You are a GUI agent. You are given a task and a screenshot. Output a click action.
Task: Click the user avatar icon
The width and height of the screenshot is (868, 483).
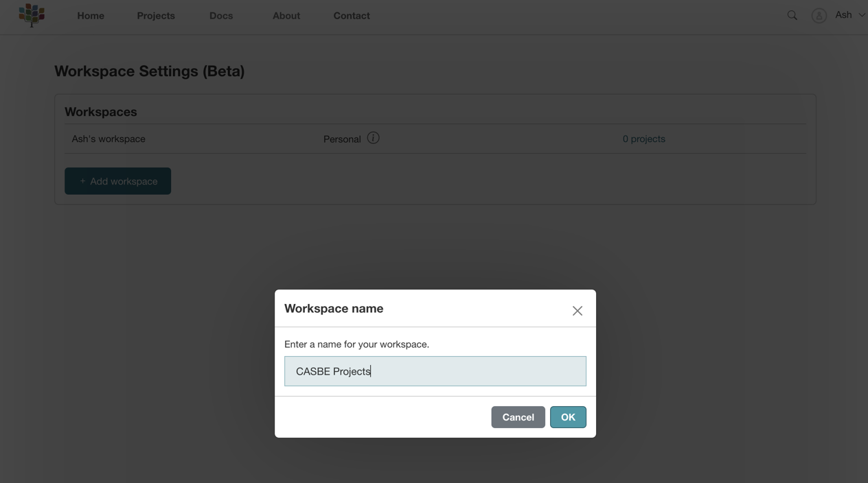(x=819, y=16)
